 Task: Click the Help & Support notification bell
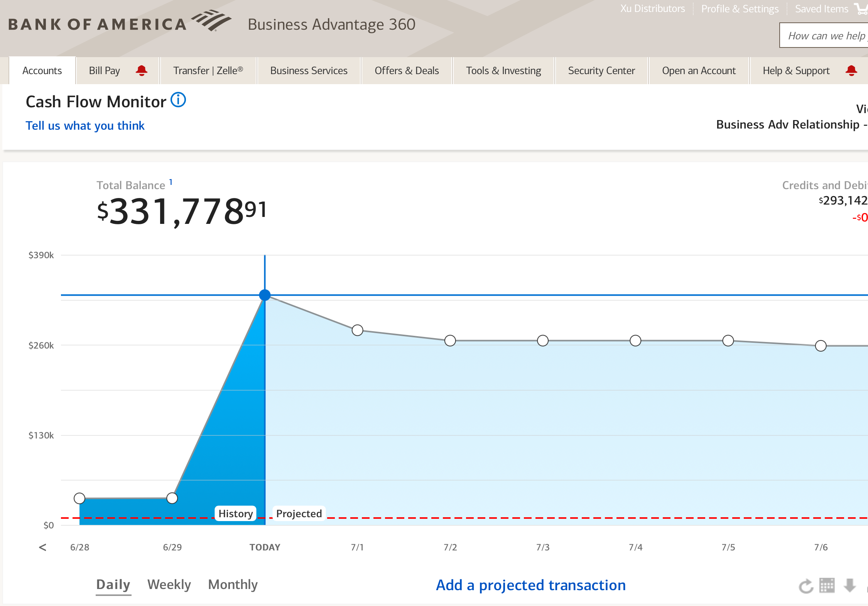(x=851, y=71)
